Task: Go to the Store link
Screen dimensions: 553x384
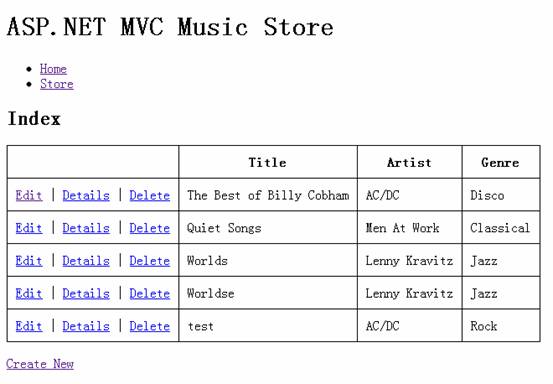Action: pyautogui.click(x=57, y=84)
